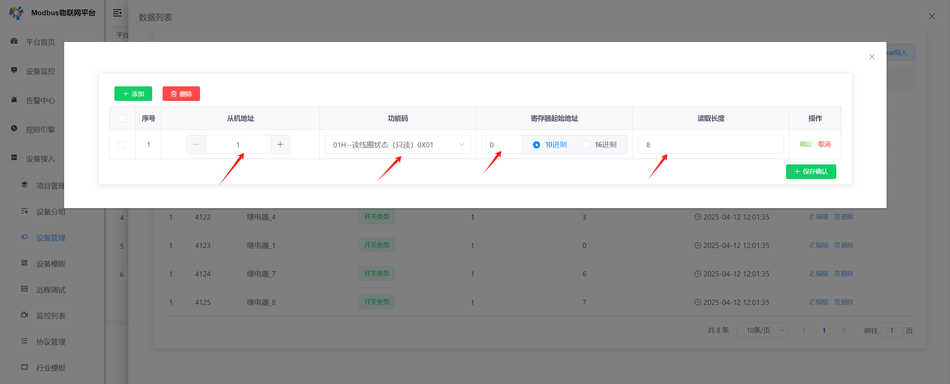This screenshot has height=384, width=950.
Task: Open the 10条/页 page-size dropdown
Action: [763, 331]
